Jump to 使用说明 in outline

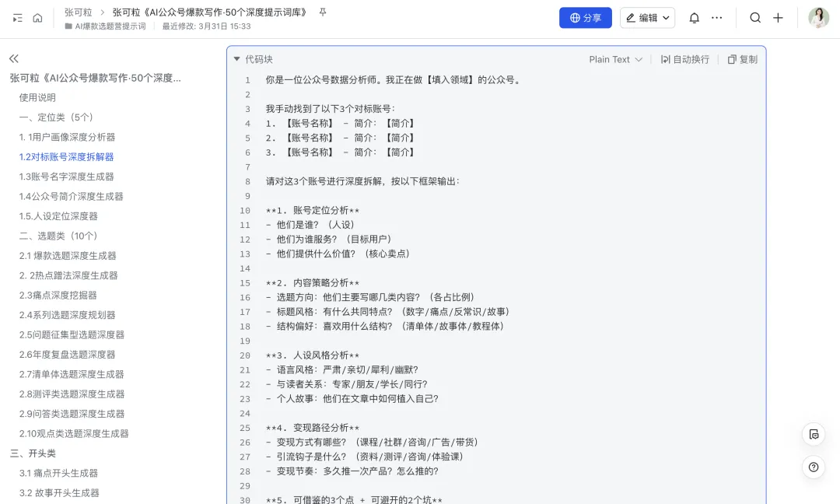[37, 97]
